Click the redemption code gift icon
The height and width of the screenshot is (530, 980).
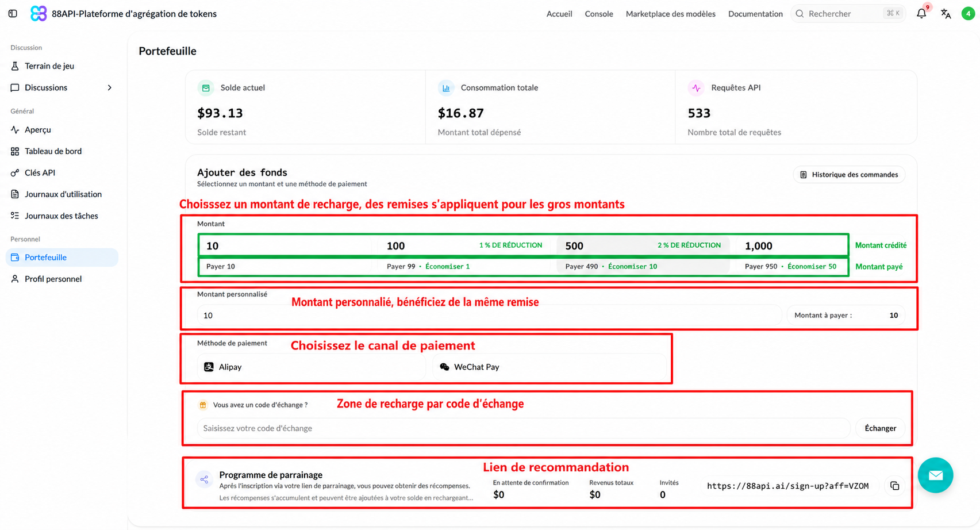pos(203,405)
